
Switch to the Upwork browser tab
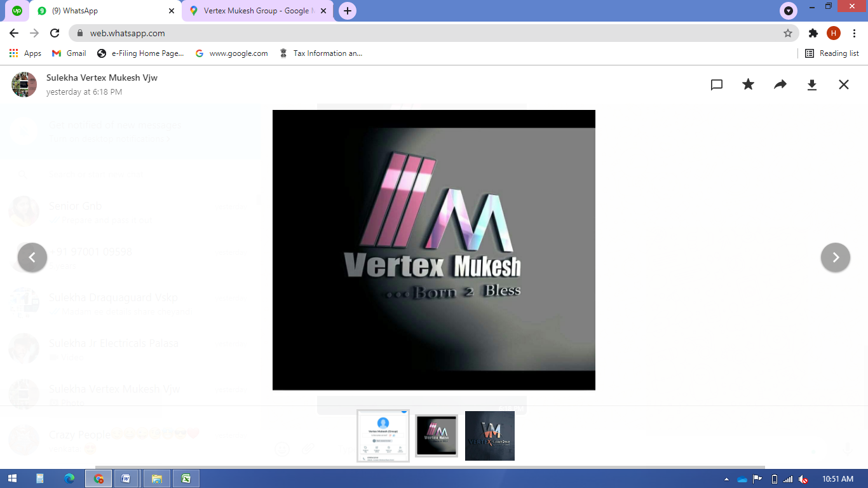tap(17, 11)
